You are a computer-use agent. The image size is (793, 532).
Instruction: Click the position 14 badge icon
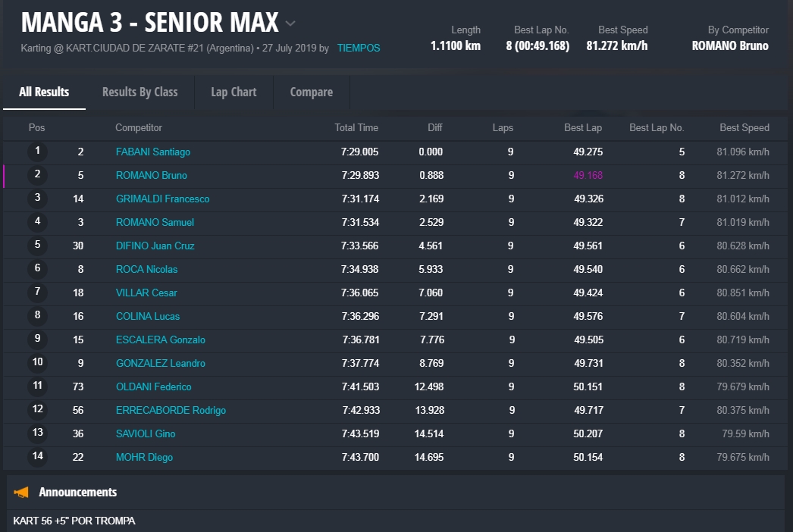tap(37, 457)
